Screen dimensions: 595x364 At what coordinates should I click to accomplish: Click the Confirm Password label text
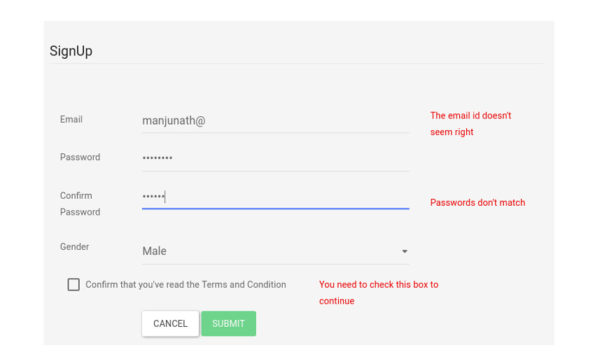[x=80, y=204]
